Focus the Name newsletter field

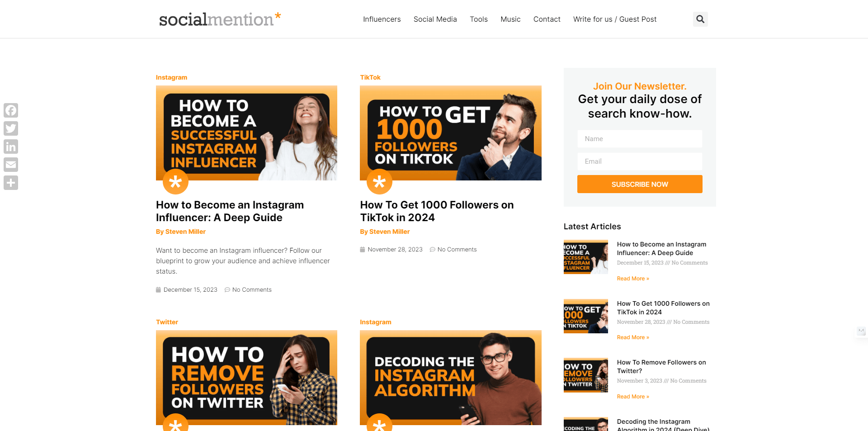pyautogui.click(x=640, y=139)
